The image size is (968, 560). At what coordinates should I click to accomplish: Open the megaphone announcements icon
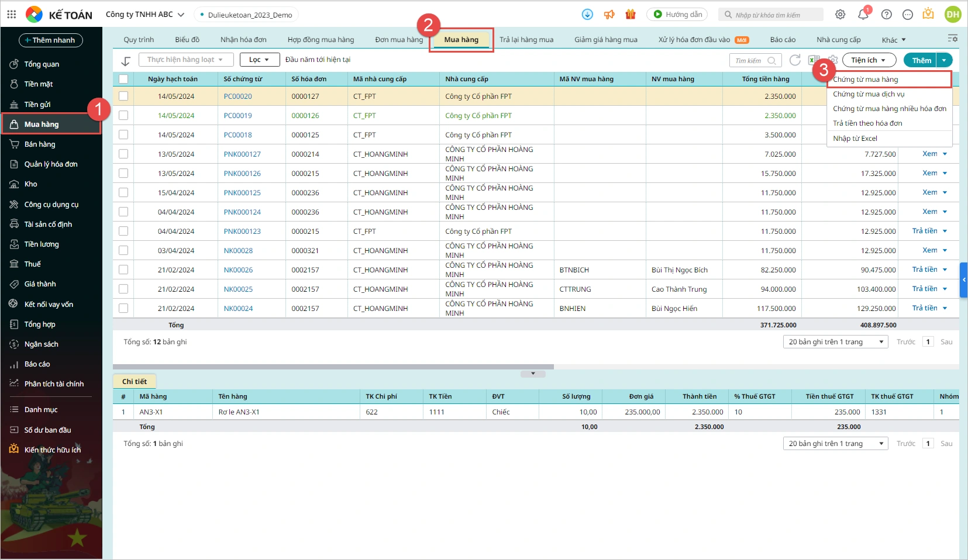click(609, 15)
